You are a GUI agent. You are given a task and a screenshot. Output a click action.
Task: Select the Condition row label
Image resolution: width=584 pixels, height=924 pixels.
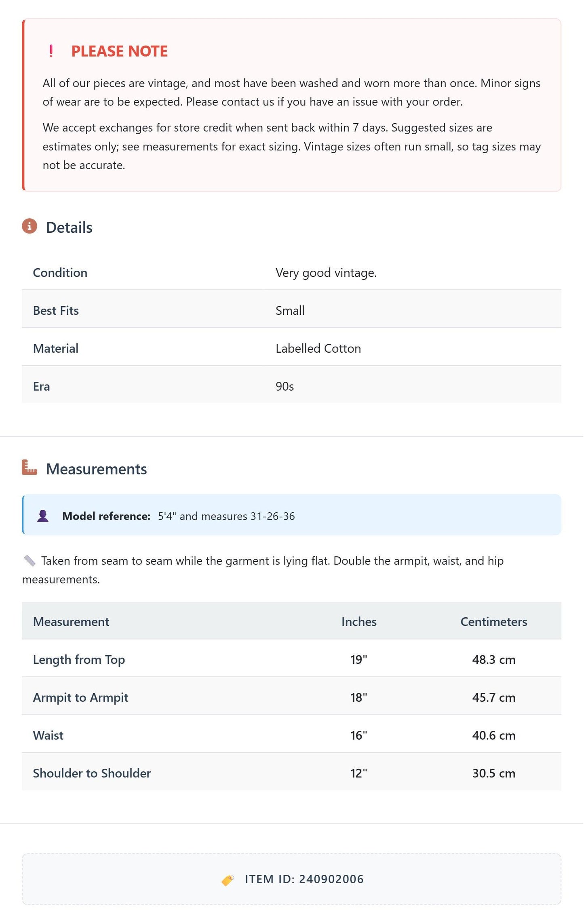(60, 273)
